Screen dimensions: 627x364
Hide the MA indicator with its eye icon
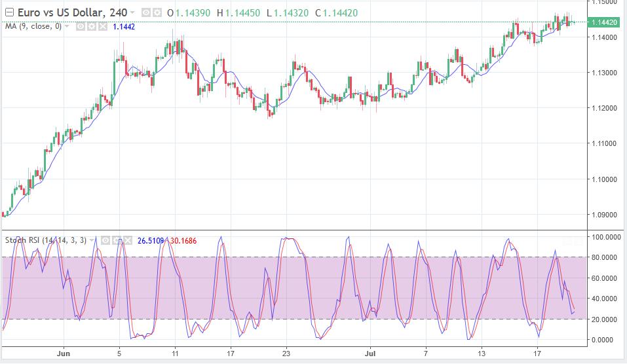(81, 26)
